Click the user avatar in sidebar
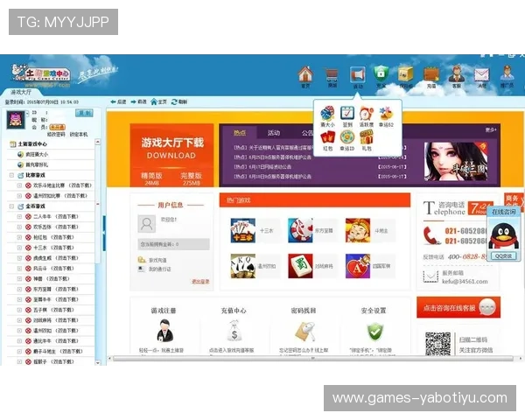This screenshot has height=420, width=525. (16, 120)
